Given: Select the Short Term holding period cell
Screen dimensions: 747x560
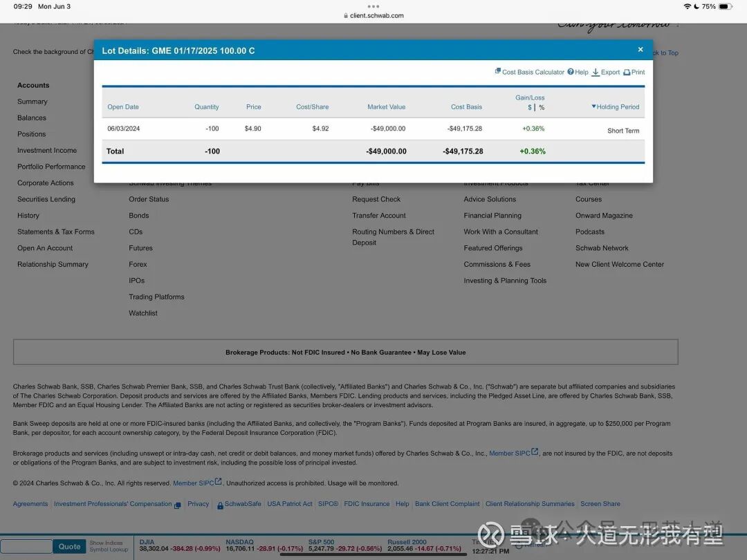Looking at the screenshot, I should pos(623,131).
